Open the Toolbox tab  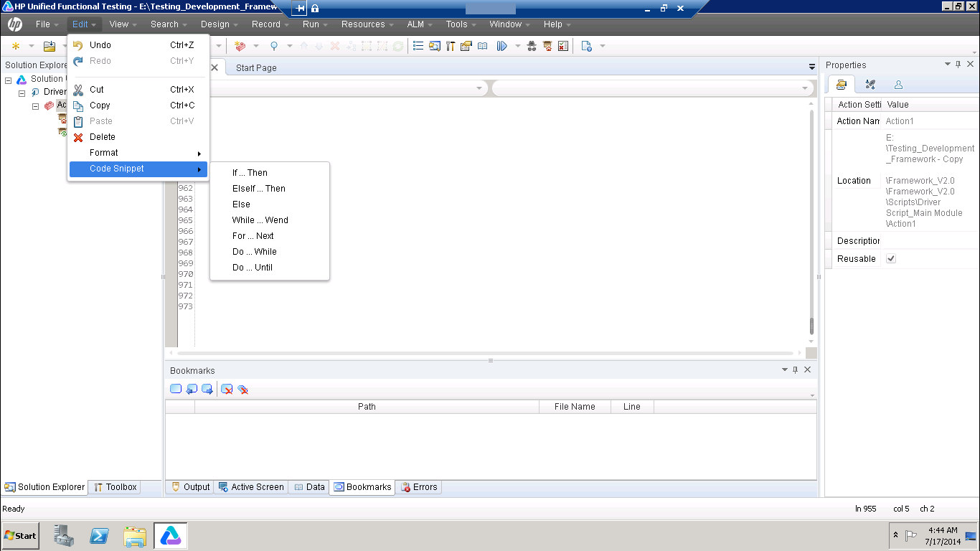[116, 487]
